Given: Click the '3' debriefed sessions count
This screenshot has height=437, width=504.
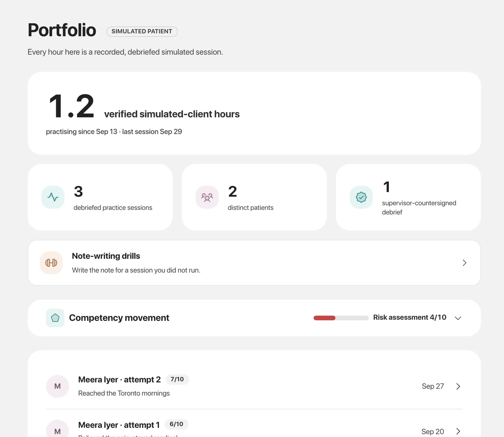Looking at the screenshot, I should [x=78, y=191].
